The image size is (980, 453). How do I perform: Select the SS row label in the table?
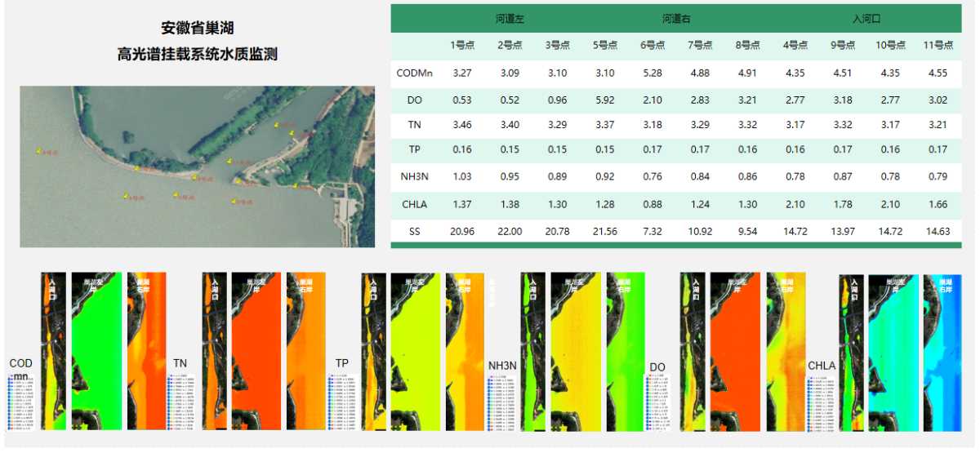click(x=414, y=232)
